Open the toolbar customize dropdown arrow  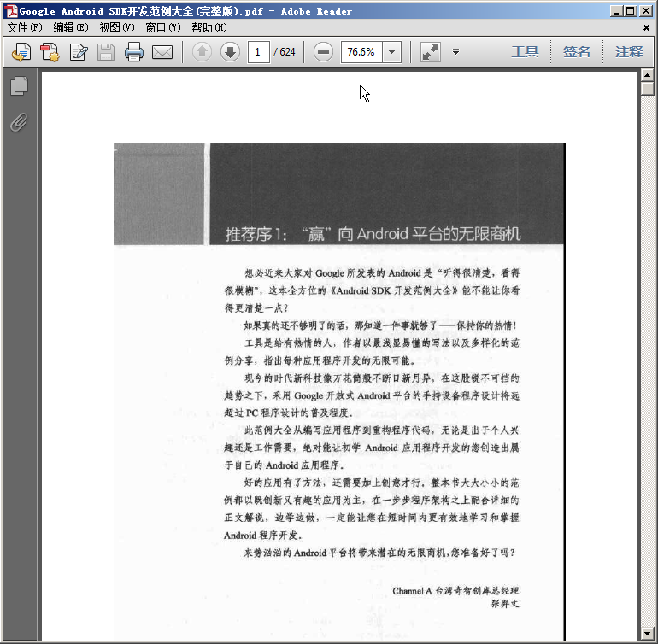pos(455,52)
